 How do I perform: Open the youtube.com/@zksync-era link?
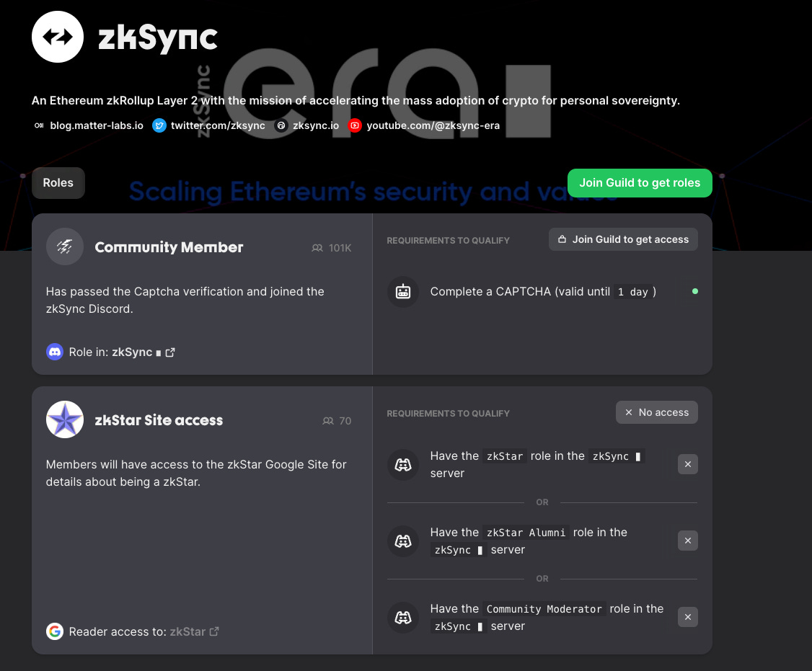(433, 125)
